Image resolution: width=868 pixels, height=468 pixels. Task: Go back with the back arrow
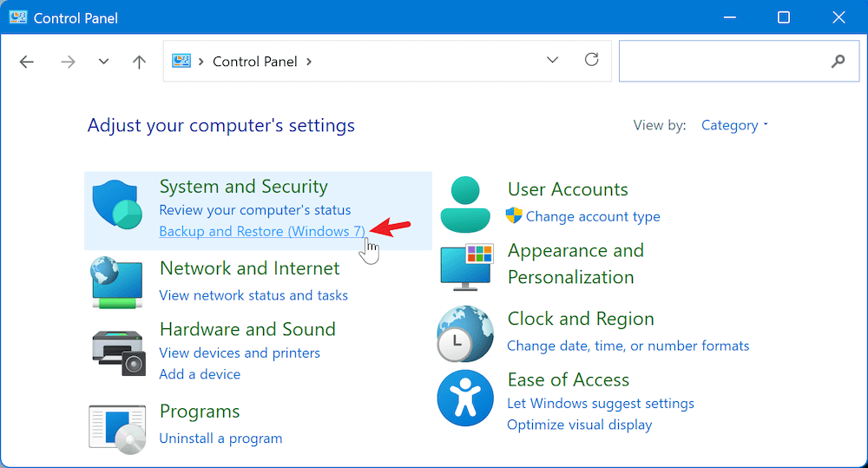pyautogui.click(x=27, y=62)
